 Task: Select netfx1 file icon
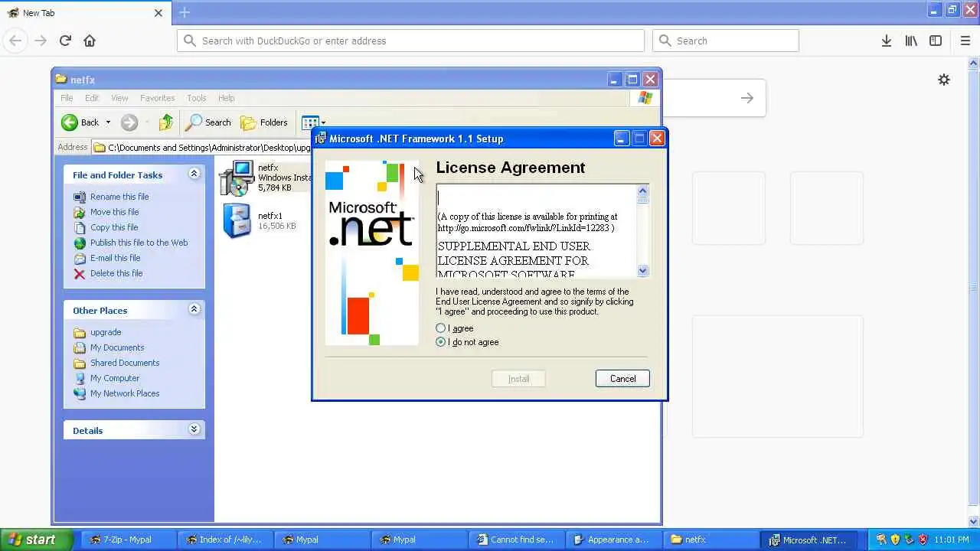(237, 221)
